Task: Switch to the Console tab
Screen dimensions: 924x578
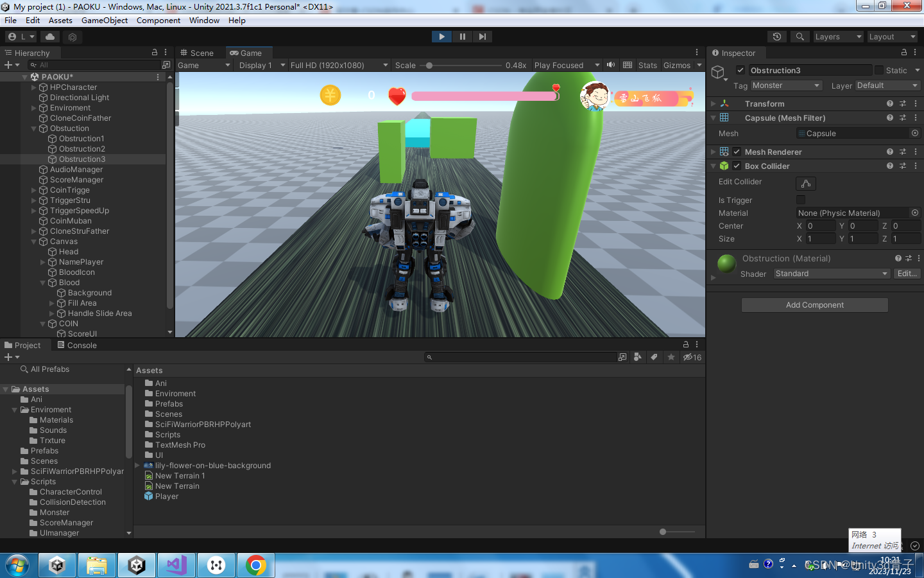Action: [x=77, y=345]
